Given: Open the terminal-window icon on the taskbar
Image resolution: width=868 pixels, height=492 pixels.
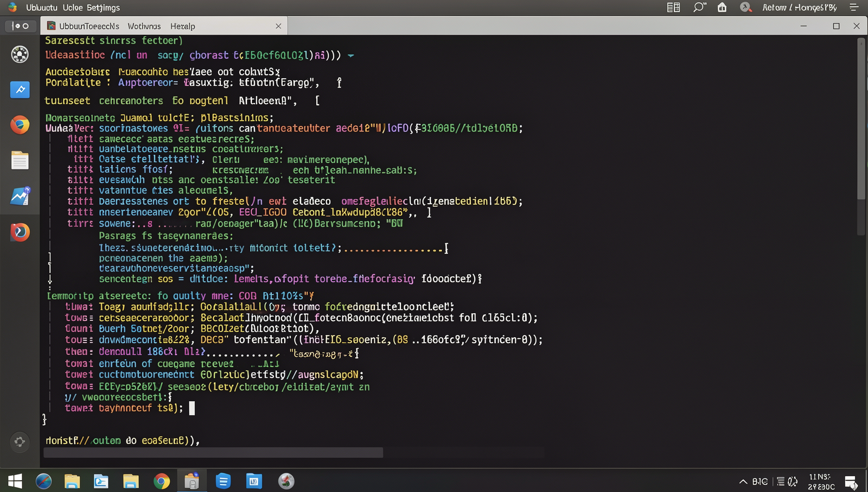Looking at the screenshot, I should click(101, 481).
